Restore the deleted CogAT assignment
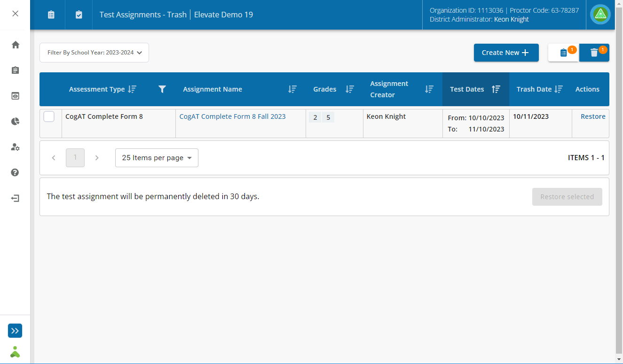The width and height of the screenshot is (623, 364). pyautogui.click(x=593, y=116)
